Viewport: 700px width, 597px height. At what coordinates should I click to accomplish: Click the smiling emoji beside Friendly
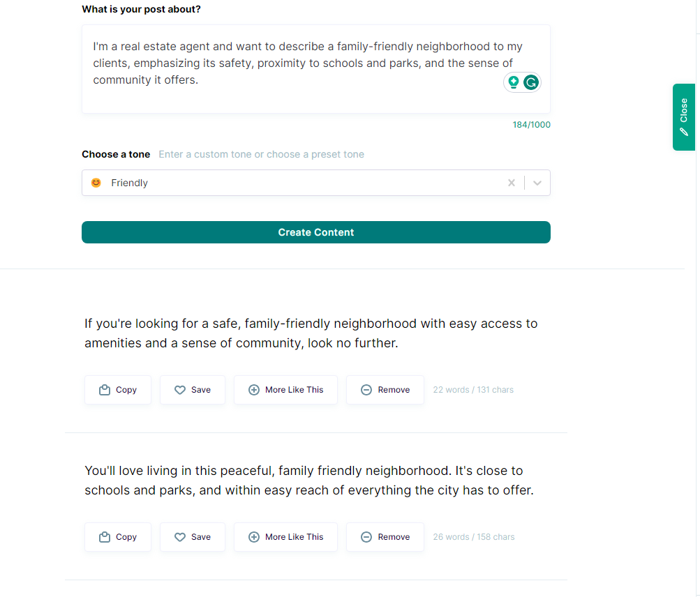point(96,183)
